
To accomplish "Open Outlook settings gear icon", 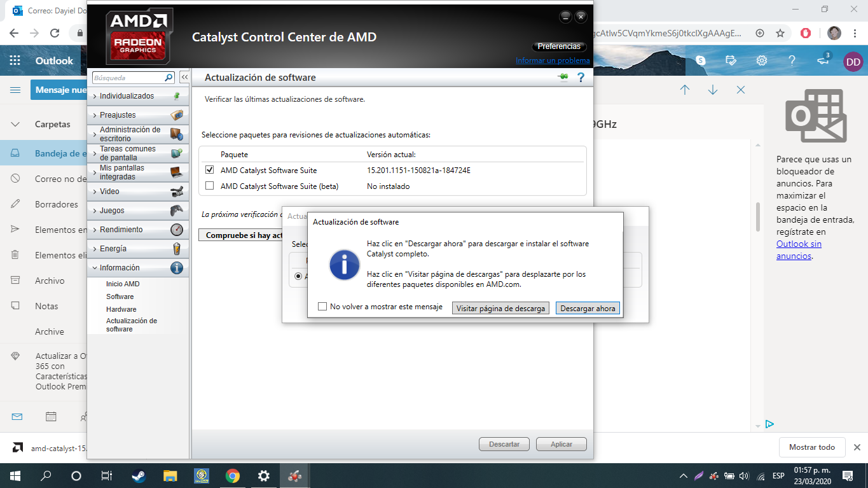I will pos(761,61).
